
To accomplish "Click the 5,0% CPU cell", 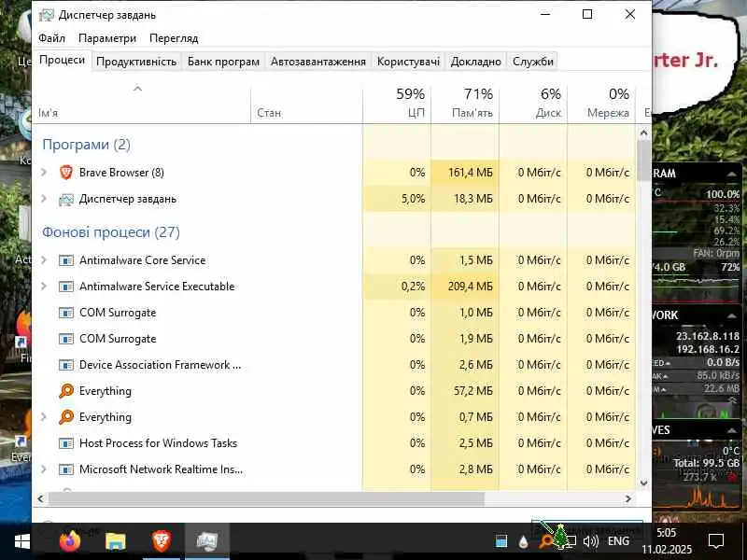I will (397, 199).
